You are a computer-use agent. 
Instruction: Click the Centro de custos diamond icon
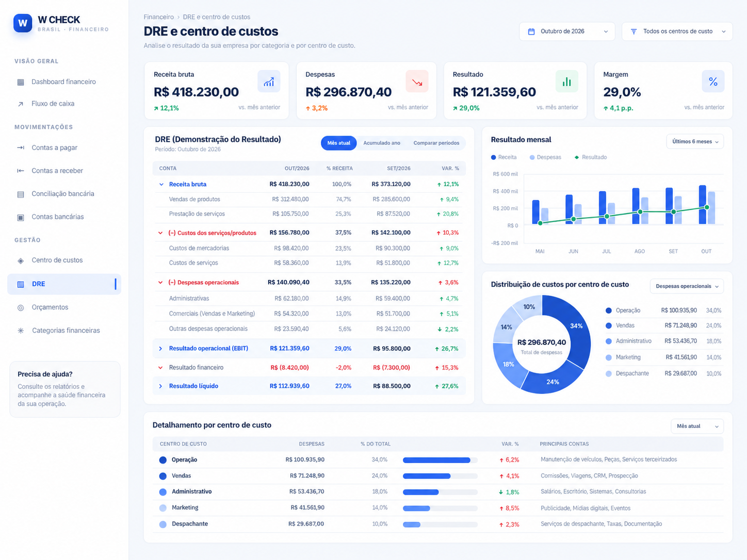(x=21, y=260)
